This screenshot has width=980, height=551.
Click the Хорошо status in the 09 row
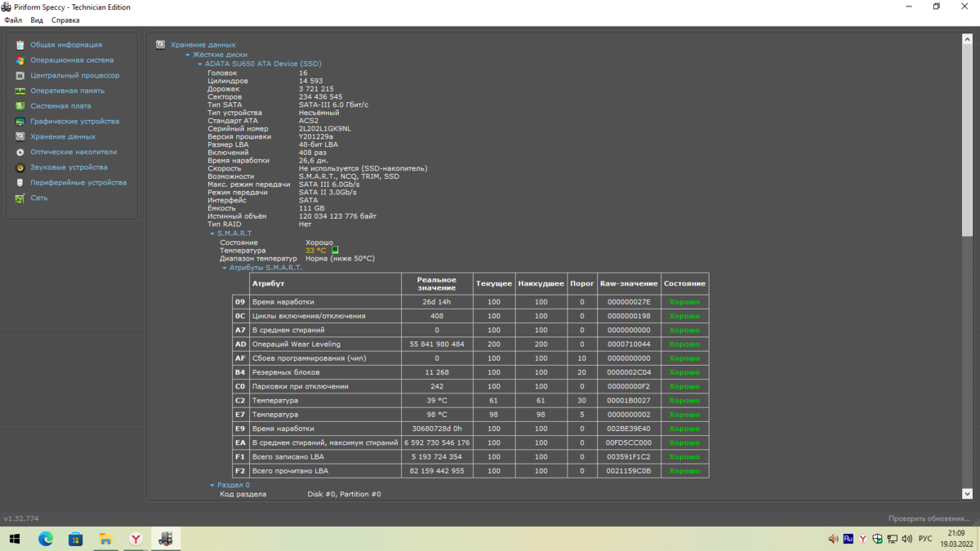tap(684, 302)
